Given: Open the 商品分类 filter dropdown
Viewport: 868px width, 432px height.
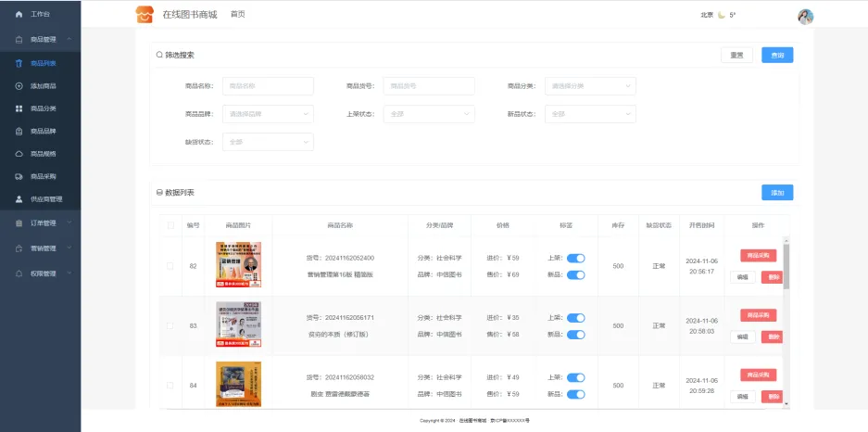Looking at the screenshot, I should point(590,86).
